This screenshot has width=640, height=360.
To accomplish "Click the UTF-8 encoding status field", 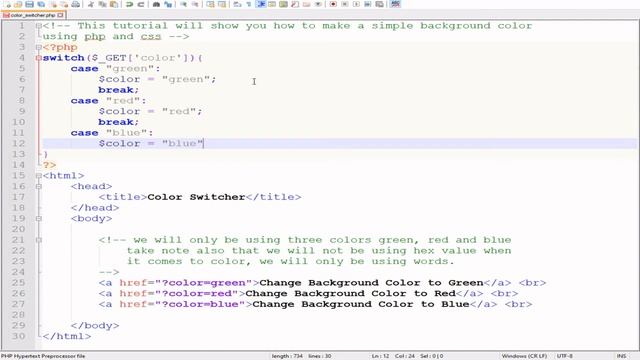I will click(x=564, y=356).
